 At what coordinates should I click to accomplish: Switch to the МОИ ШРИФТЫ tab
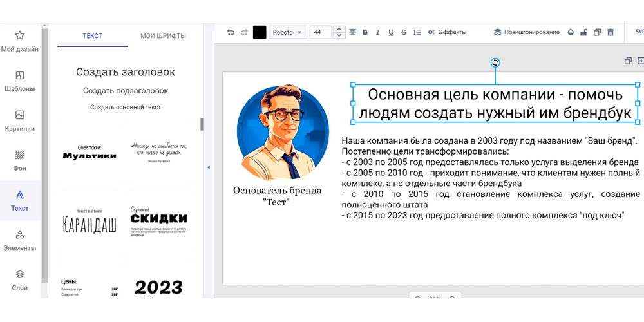(163, 36)
